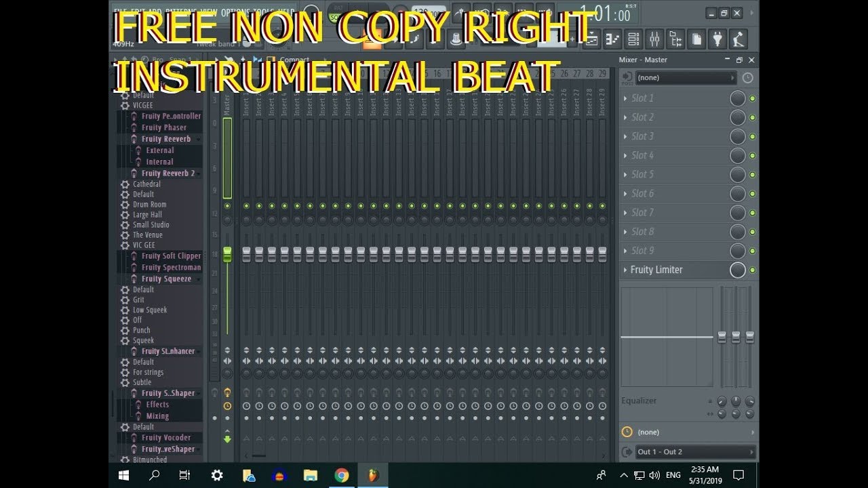
Task: Toggle Slot 9 enable LED
Action: tap(752, 251)
